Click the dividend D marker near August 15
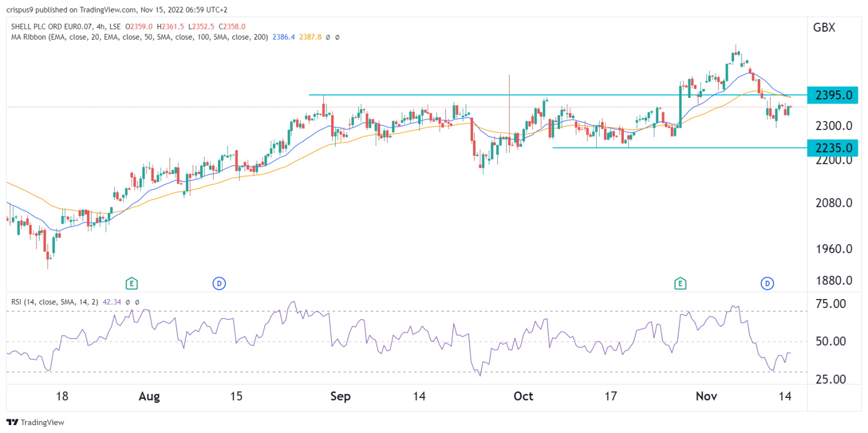This screenshot has height=433, width=868. click(218, 283)
